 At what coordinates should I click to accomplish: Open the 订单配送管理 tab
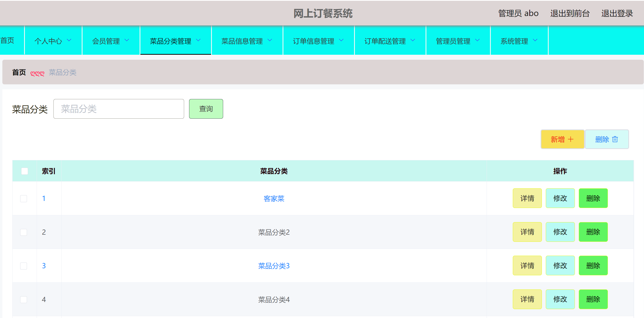coord(390,41)
